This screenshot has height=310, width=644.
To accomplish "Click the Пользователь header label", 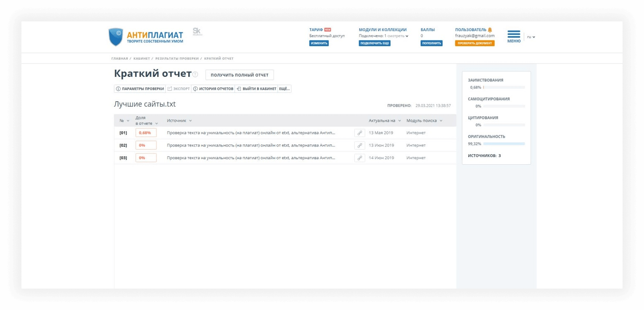I will (470, 30).
